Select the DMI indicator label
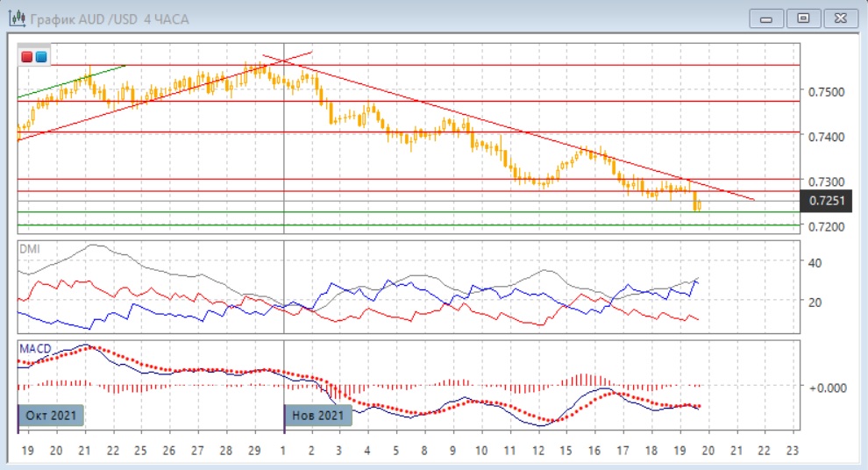This screenshot has width=868, height=470. (31, 249)
